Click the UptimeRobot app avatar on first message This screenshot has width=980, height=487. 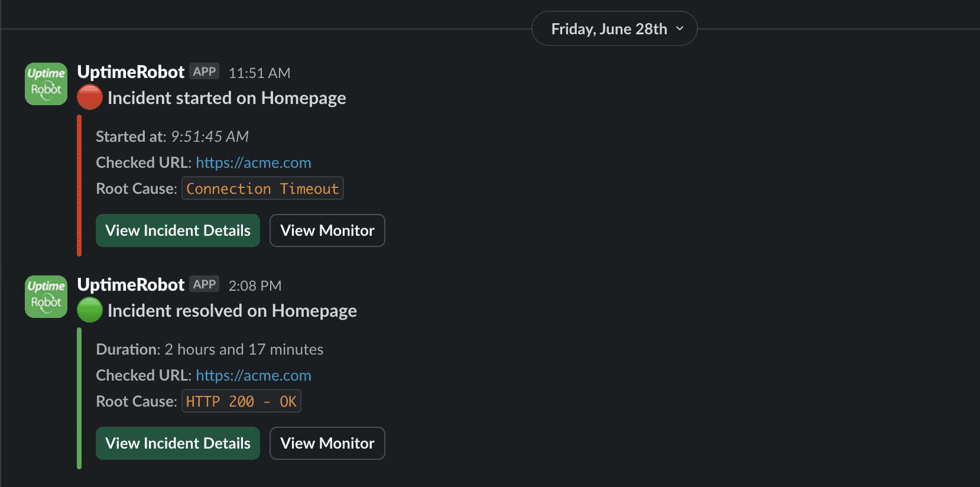(x=46, y=84)
